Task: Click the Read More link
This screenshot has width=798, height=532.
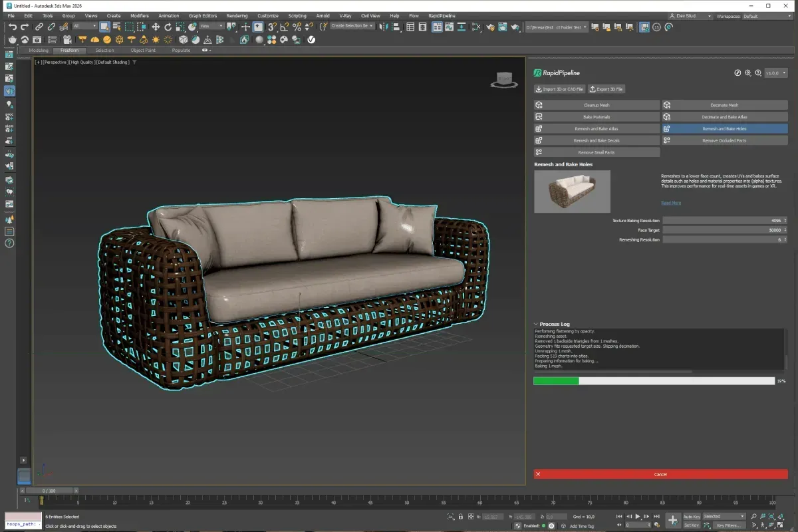Action: (671, 203)
